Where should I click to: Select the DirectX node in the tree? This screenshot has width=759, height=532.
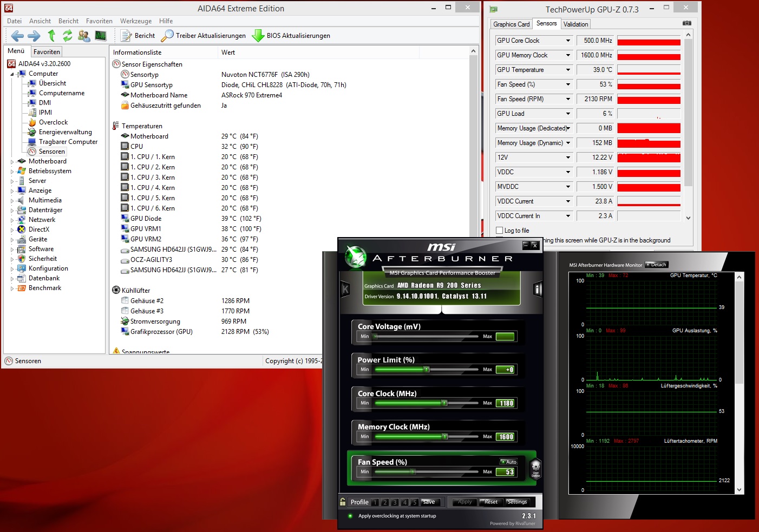click(38, 229)
